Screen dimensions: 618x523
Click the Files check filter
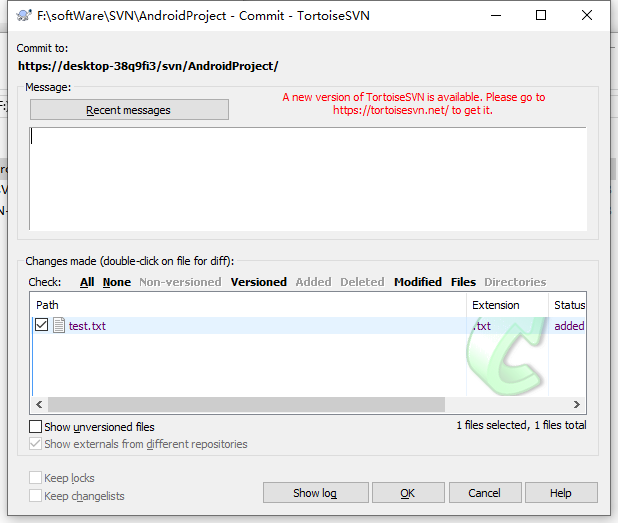(464, 282)
